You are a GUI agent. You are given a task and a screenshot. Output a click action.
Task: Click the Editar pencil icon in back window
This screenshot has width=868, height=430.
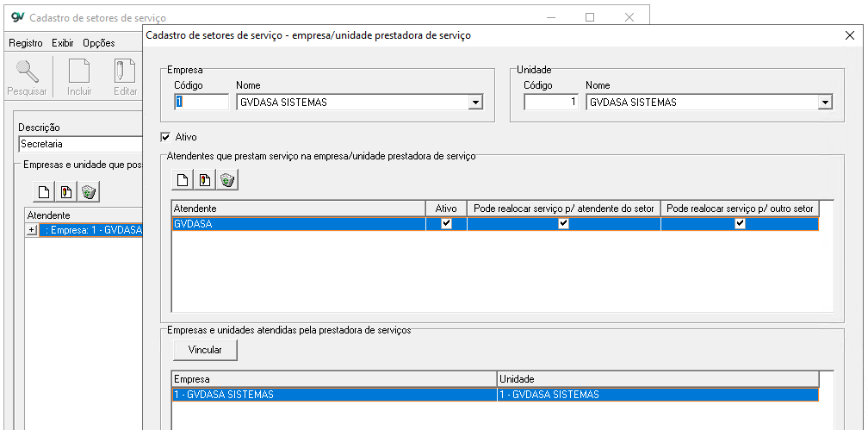click(125, 72)
